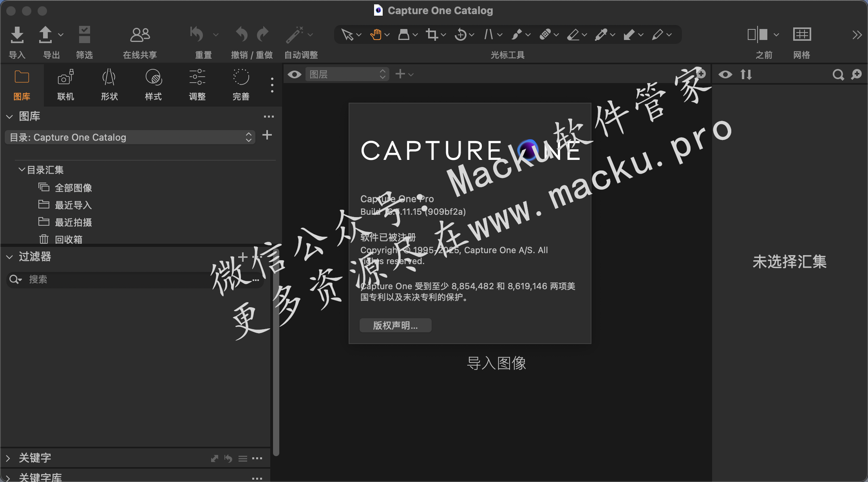Image resolution: width=868 pixels, height=482 pixels.
Task: Click the Keywords panel reset arrow
Action: [x=228, y=458]
